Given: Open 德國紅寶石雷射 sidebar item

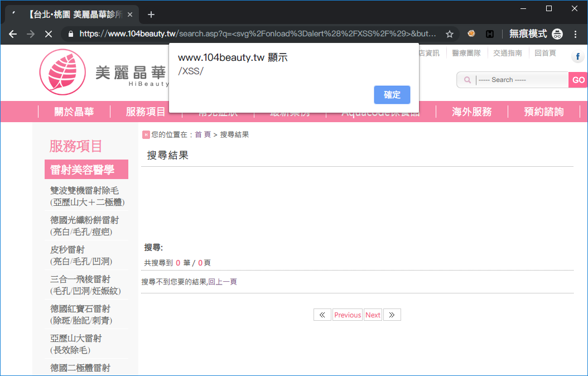Looking at the screenshot, I should 81,315.
